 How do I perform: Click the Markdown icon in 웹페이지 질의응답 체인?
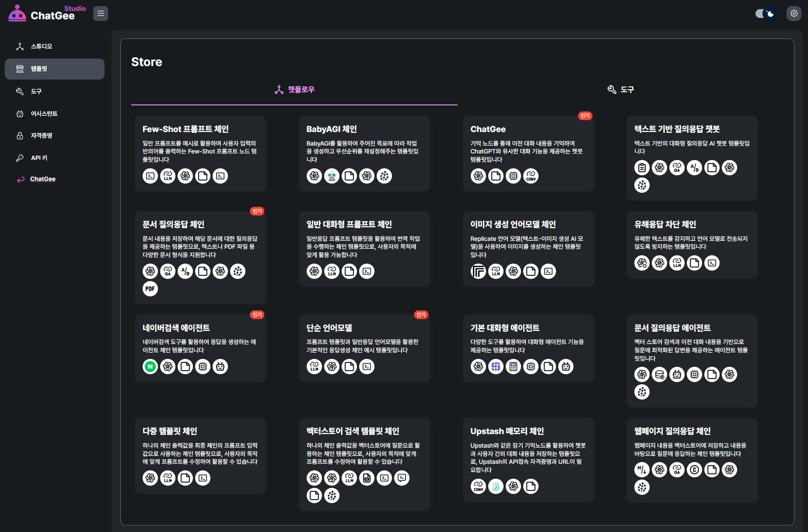click(642, 469)
